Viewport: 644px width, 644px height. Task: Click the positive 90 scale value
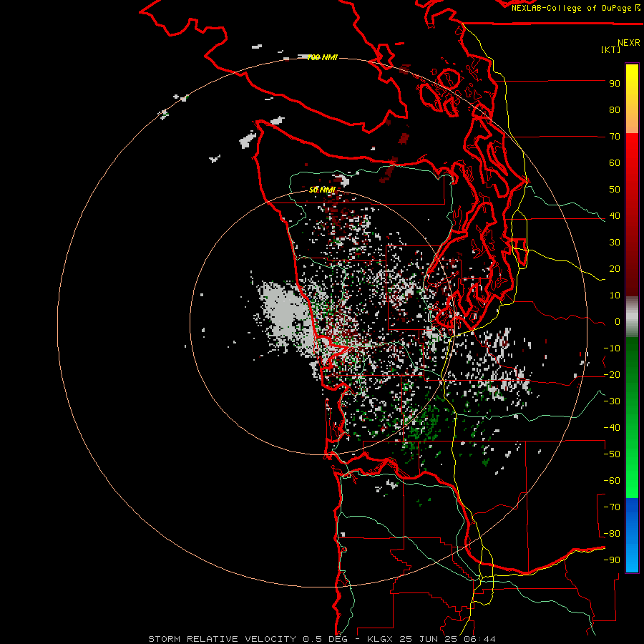(x=615, y=84)
